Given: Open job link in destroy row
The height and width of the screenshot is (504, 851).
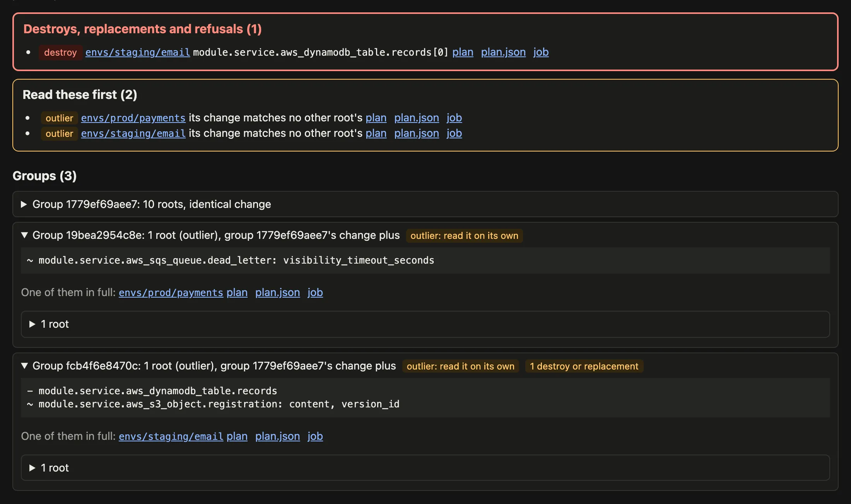Looking at the screenshot, I should click(541, 52).
